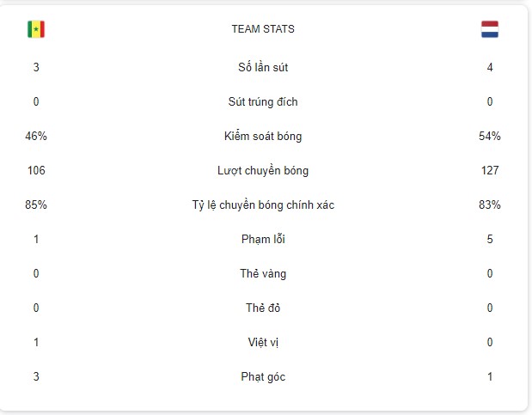Image resolution: width=532 pixels, height=415 pixels.
Task: Click Netherlands' 54% possession value
Action: [490, 136]
